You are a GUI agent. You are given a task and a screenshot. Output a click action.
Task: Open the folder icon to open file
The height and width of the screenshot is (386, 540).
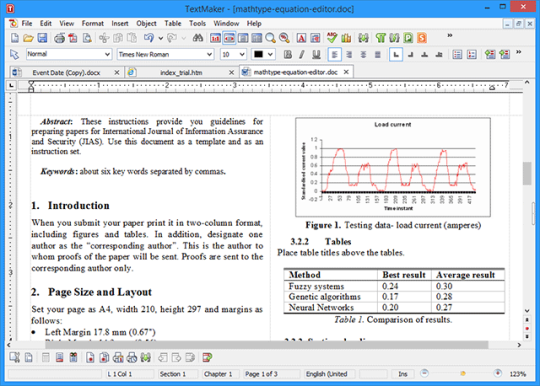coord(28,38)
